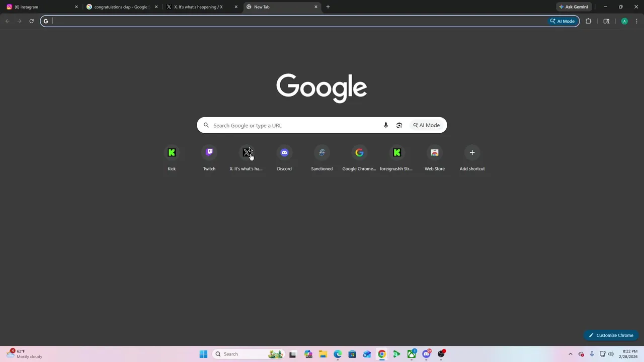
Task: Open Chrome three-dot menu
Action: [637, 21]
